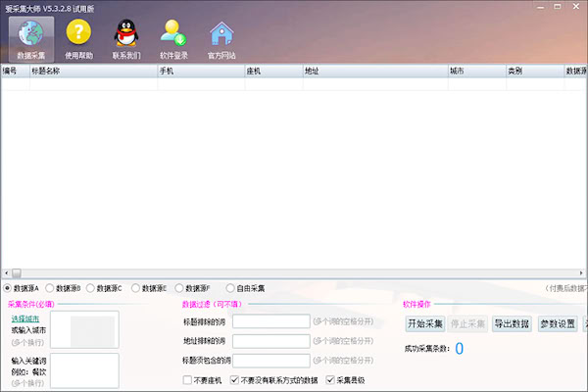Click the horizontal scrollbar thumb
This screenshot has width=588, height=392.
click(x=17, y=273)
